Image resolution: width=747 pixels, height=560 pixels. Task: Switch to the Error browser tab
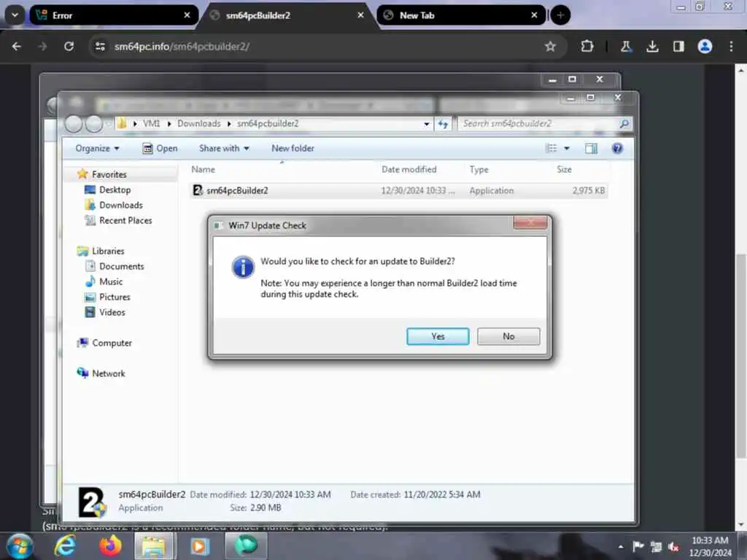click(x=113, y=15)
